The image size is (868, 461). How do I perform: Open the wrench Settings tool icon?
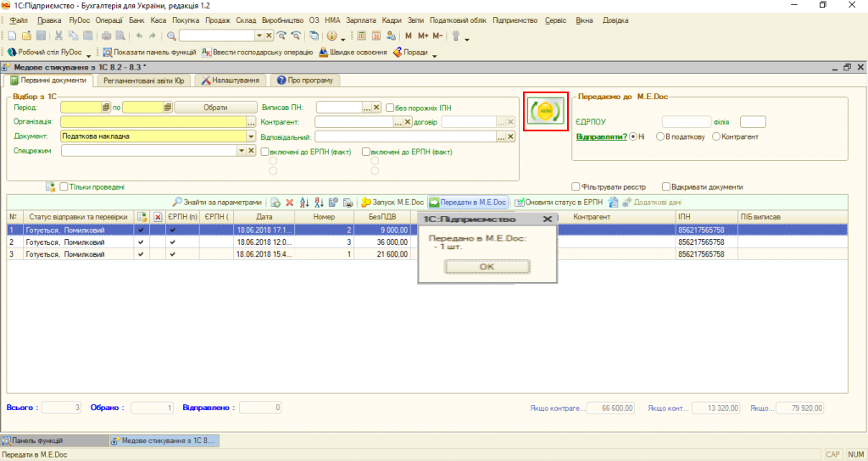pos(456,36)
